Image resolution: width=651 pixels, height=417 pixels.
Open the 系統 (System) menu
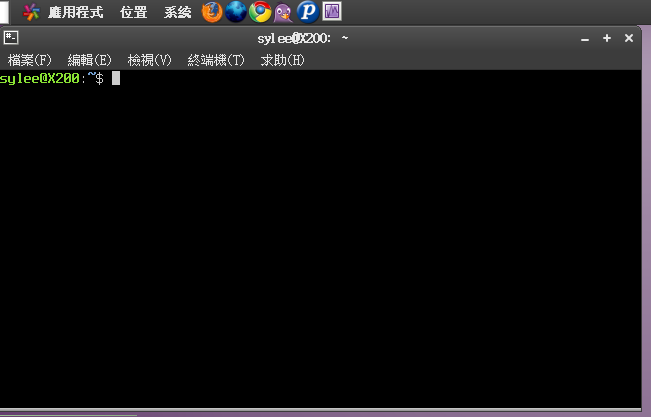click(178, 12)
